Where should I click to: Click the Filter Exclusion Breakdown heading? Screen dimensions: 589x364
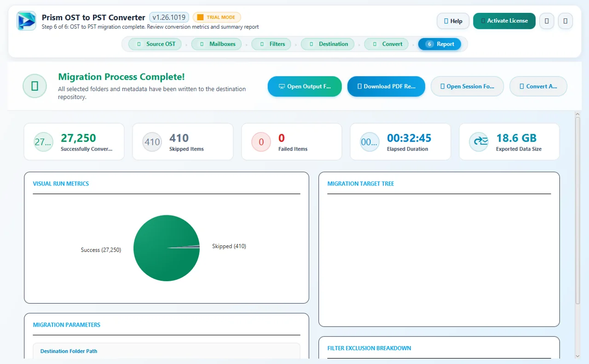coord(369,348)
